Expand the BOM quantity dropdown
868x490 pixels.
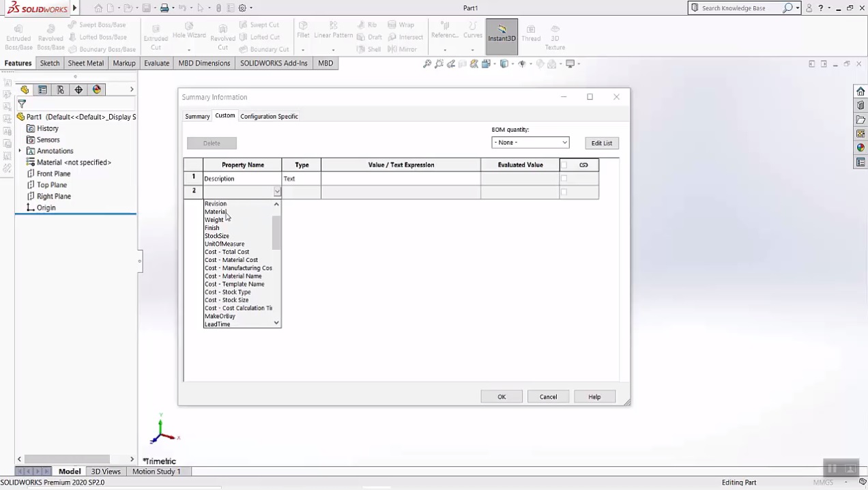coord(564,142)
